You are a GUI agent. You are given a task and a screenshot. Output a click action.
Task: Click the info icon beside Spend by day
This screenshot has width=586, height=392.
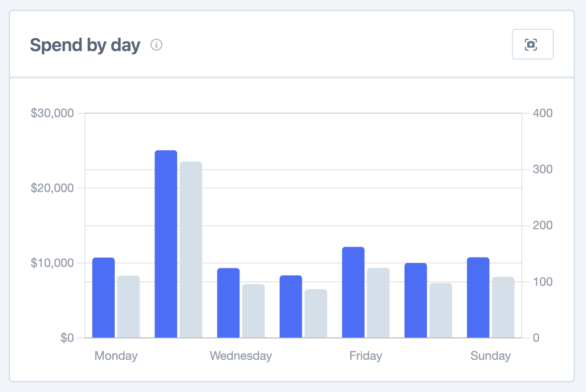(156, 45)
